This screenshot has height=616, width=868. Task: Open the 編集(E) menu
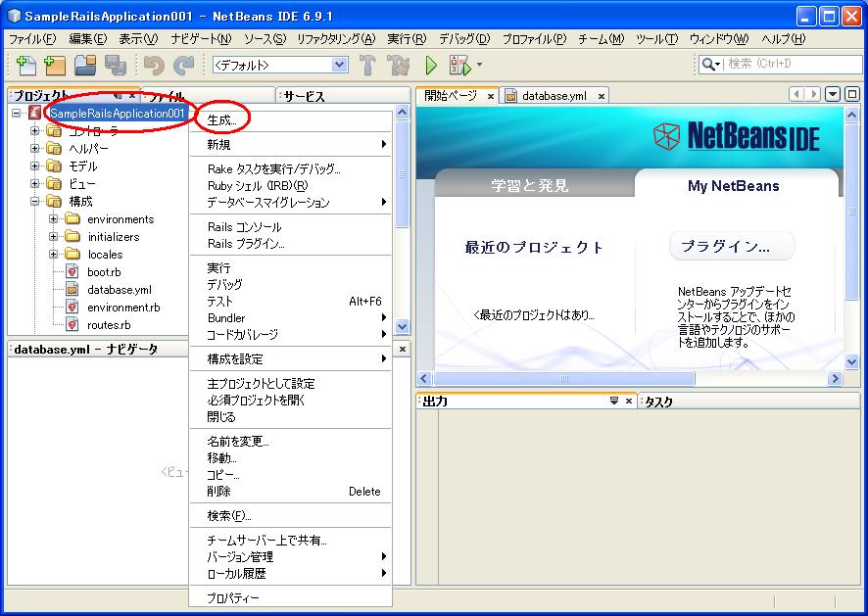point(87,39)
